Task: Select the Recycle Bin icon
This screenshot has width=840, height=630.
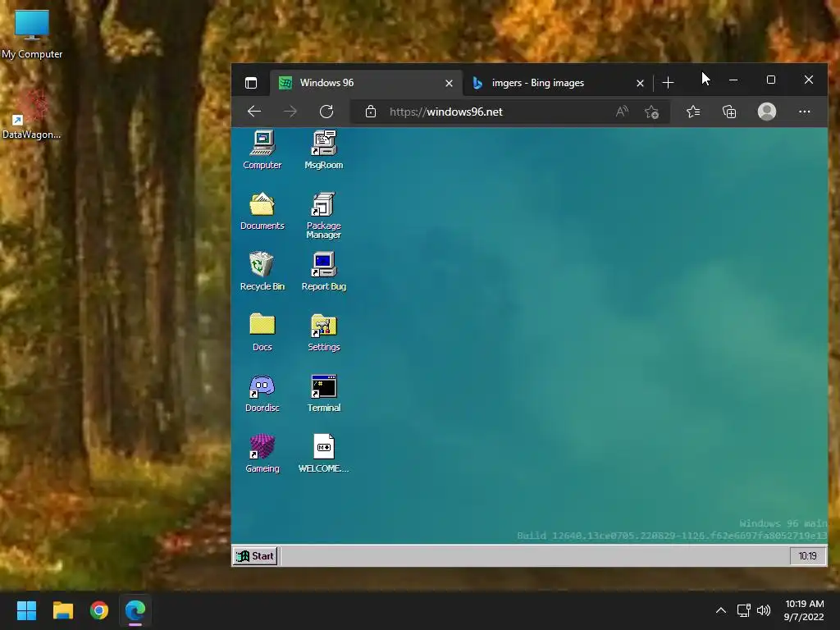Action: (262, 271)
